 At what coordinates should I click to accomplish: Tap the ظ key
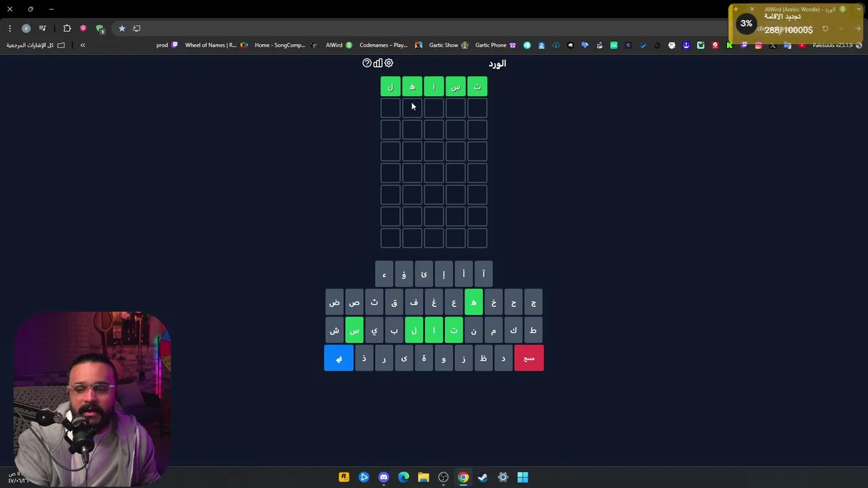(484, 358)
